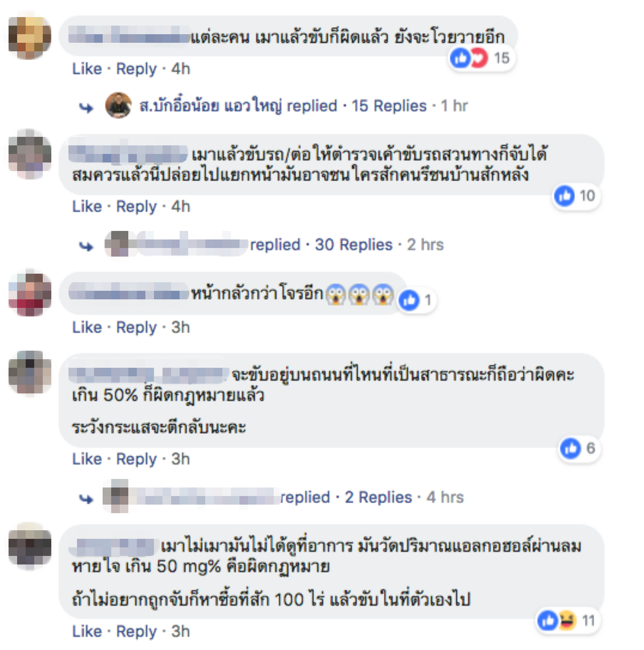
Task: Click the reply arrow icon beside 30 Replies
Action: pos(86,246)
